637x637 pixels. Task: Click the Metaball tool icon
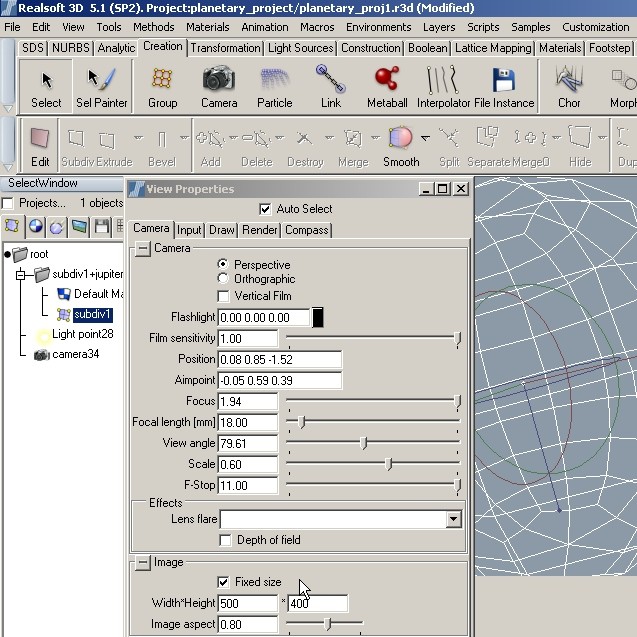pos(386,86)
